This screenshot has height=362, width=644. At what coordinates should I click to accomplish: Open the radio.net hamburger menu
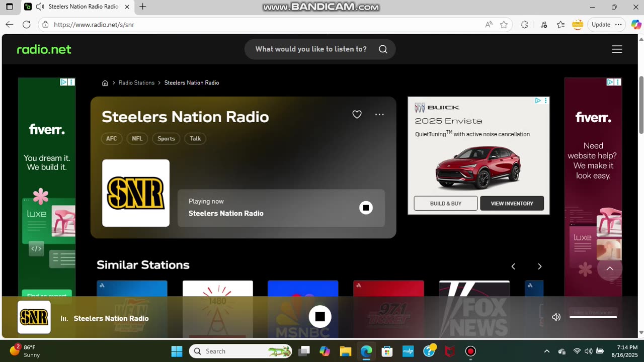617,49
